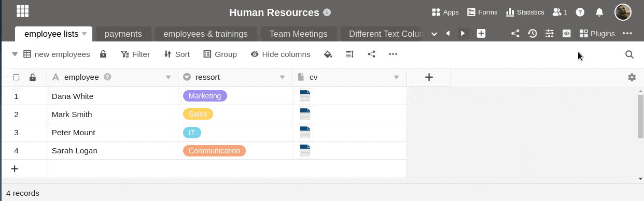Image resolution: width=644 pixels, height=201 pixels.
Task: Open automation rules sliders icon
Action: (550, 34)
